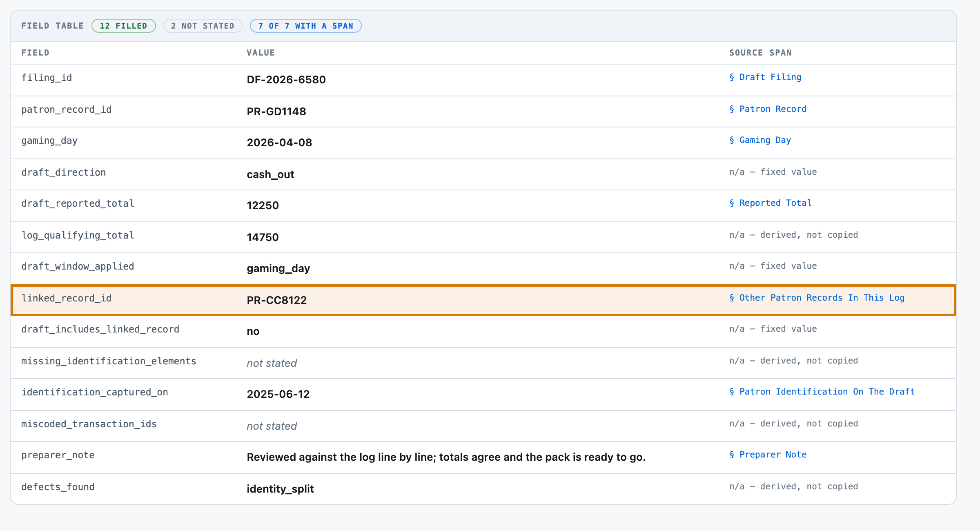Select the defects_found identity_split value

(x=280, y=489)
